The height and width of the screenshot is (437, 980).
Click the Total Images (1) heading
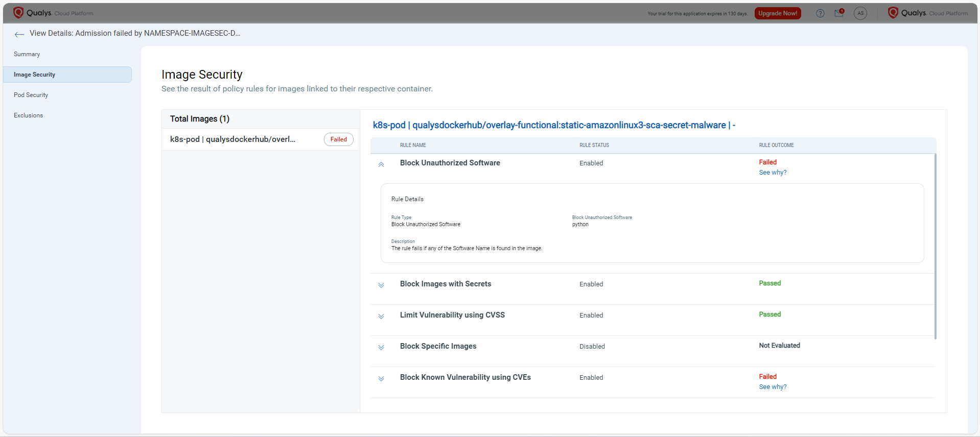[x=200, y=119]
